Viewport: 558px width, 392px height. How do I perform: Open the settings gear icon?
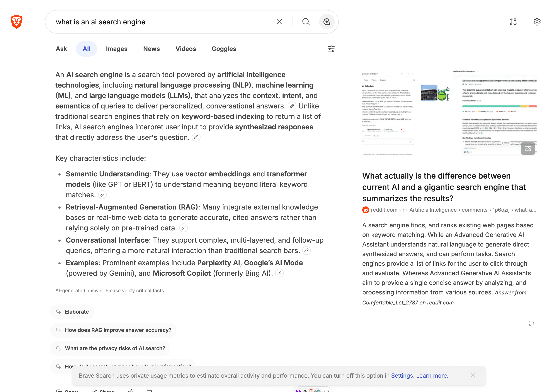537,22
